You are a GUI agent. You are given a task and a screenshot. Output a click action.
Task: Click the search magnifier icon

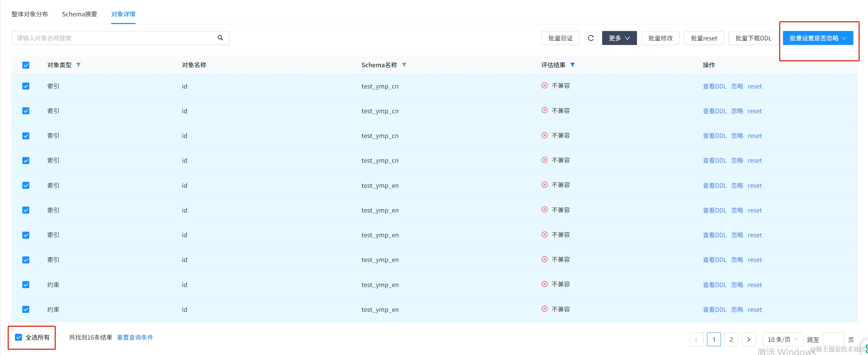(x=220, y=38)
